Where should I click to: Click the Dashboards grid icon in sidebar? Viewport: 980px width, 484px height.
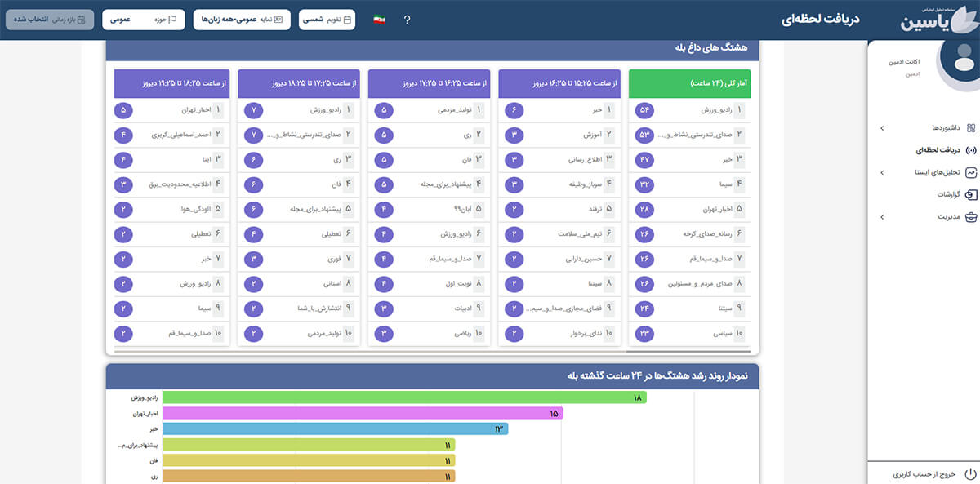tap(971, 128)
